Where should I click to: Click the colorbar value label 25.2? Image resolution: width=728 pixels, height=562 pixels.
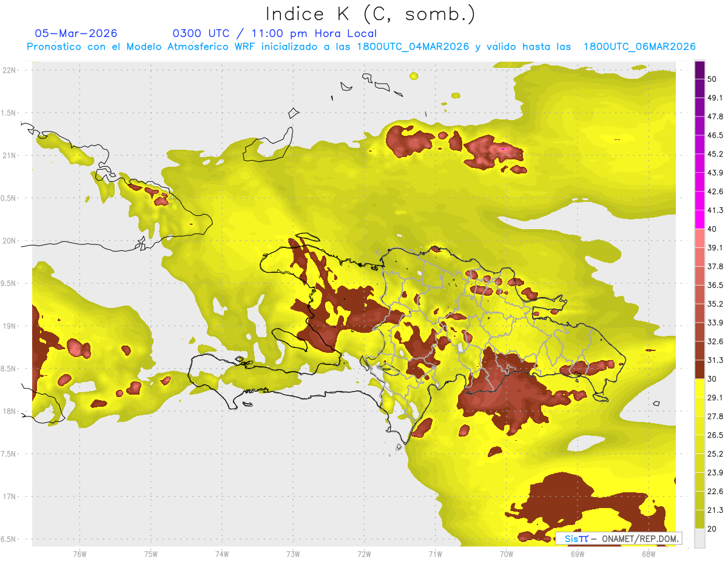coord(715,454)
